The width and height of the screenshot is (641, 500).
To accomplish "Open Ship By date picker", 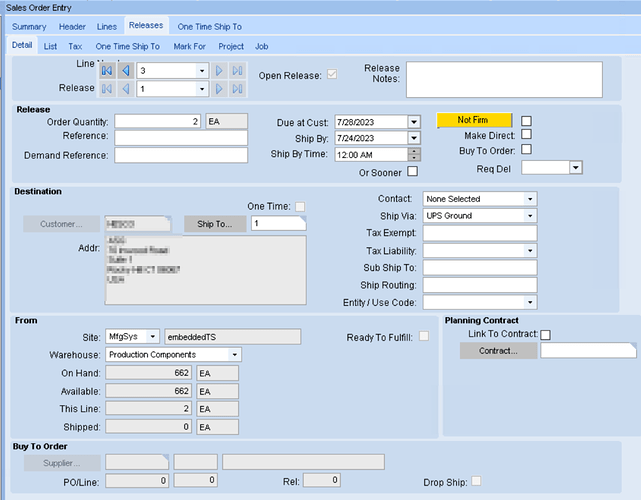I will (414, 138).
